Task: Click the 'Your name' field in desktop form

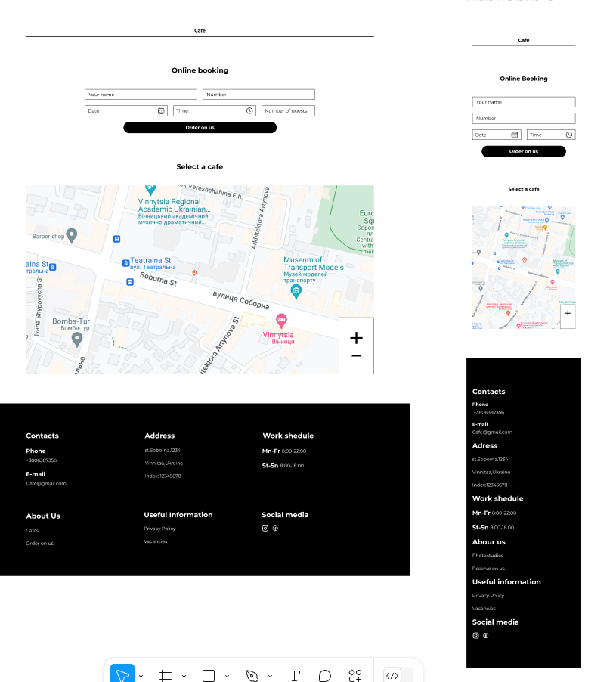Action: coord(141,95)
